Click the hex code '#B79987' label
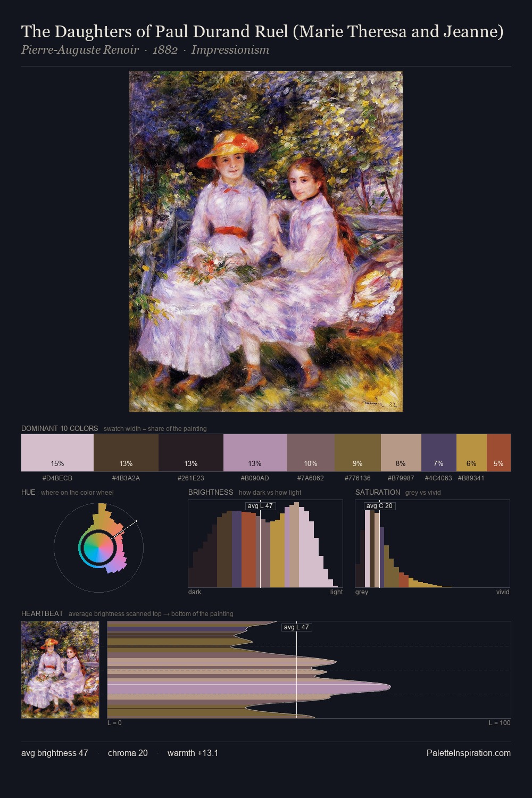Viewport: 532px width, 798px height. click(x=401, y=478)
